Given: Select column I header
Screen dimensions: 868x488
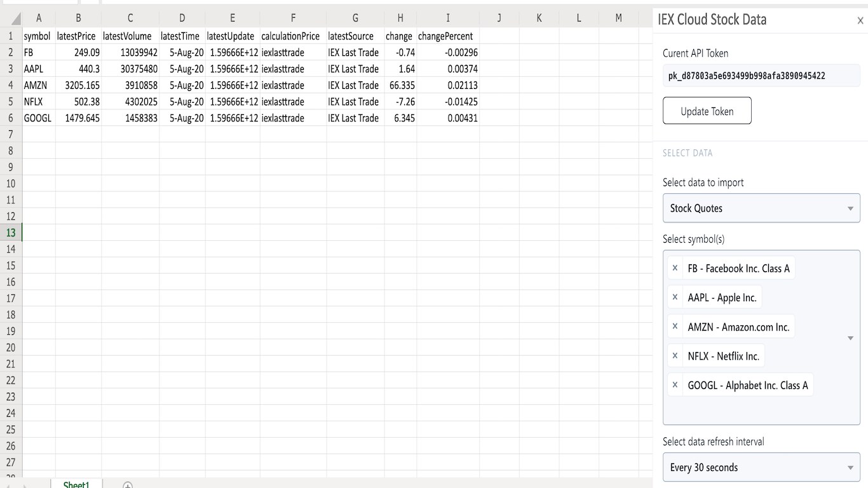Looking at the screenshot, I should tap(448, 18).
